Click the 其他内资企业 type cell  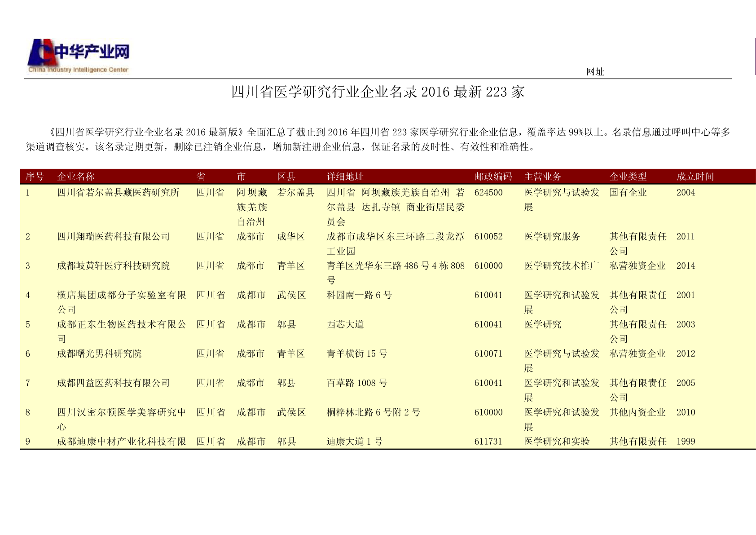pos(637,412)
